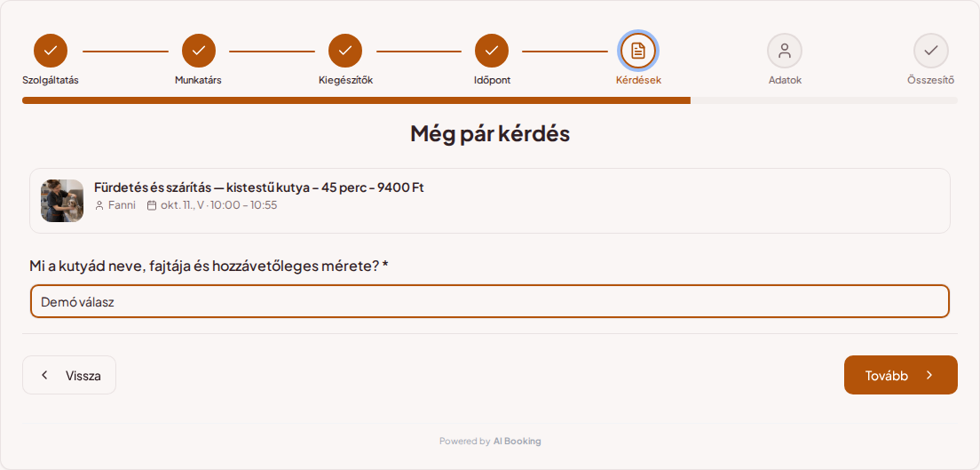Click the Szolgáltatás step checkmark circle
Viewport: 980px width, 470px height.
[51, 51]
